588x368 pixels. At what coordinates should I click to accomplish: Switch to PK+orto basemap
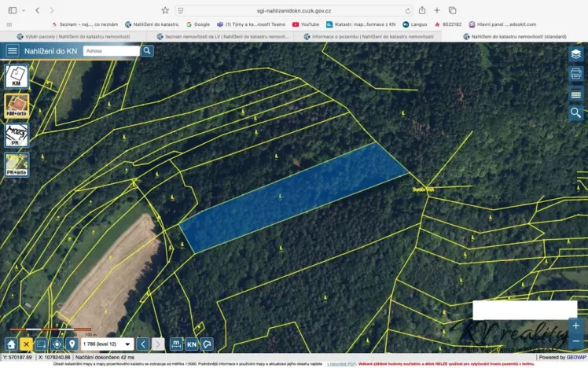pyautogui.click(x=17, y=164)
